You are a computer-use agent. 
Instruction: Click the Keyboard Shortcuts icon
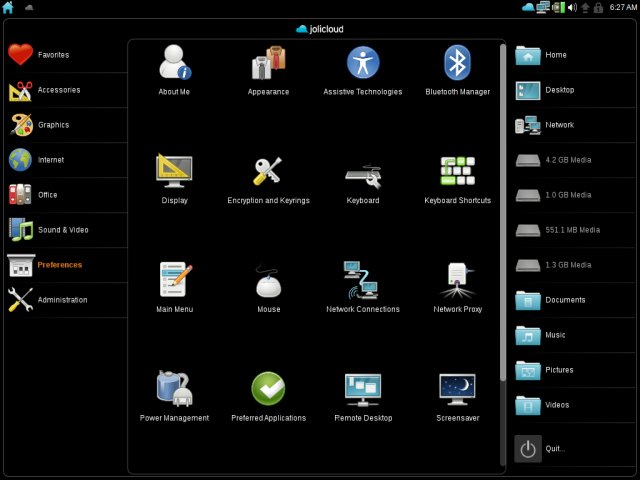(x=457, y=173)
